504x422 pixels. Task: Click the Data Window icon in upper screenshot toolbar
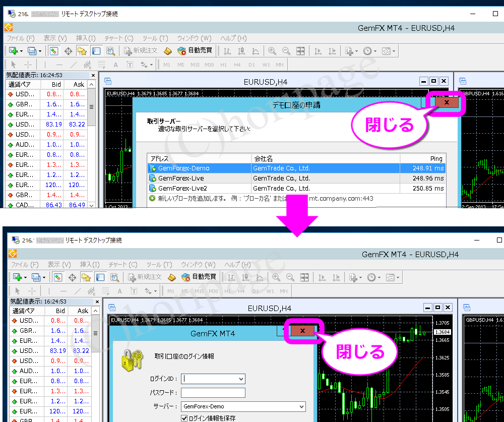(x=68, y=51)
